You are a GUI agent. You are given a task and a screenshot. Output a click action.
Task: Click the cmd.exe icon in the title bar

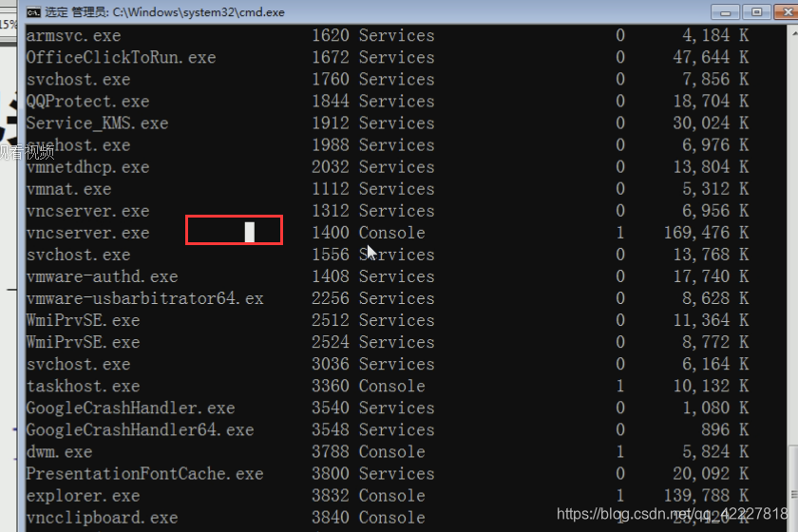[33, 12]
